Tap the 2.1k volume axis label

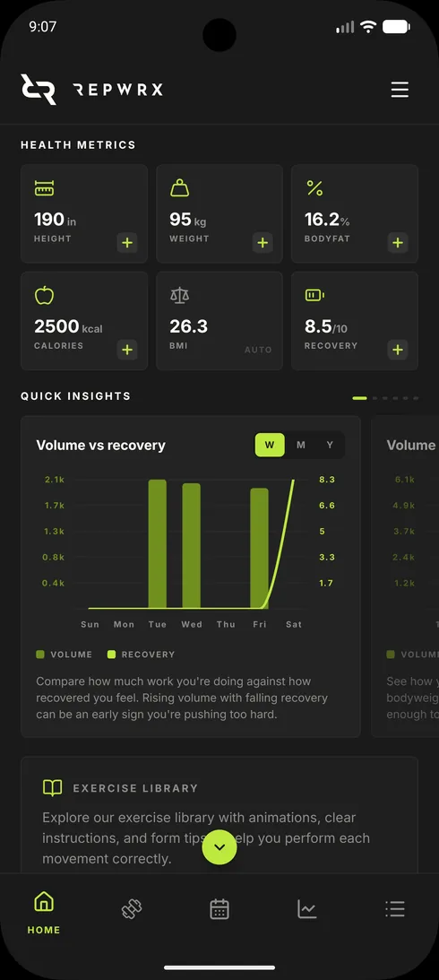55,480
